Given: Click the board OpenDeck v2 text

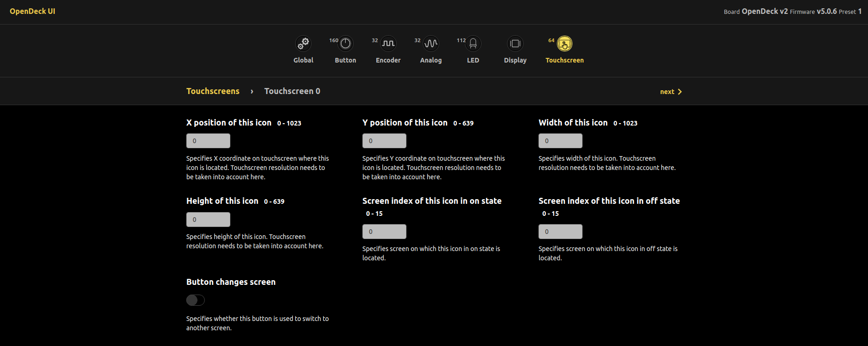Looking at the screenshot, I should 756,12.
